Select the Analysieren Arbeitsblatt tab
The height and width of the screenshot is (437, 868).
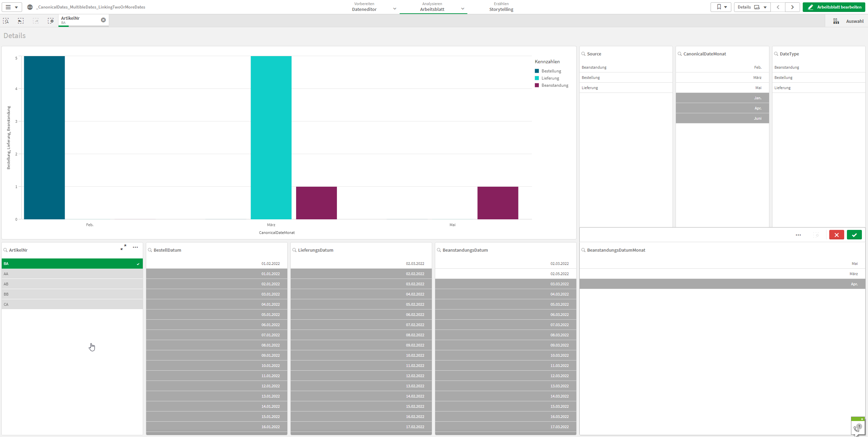pos(432,7)
